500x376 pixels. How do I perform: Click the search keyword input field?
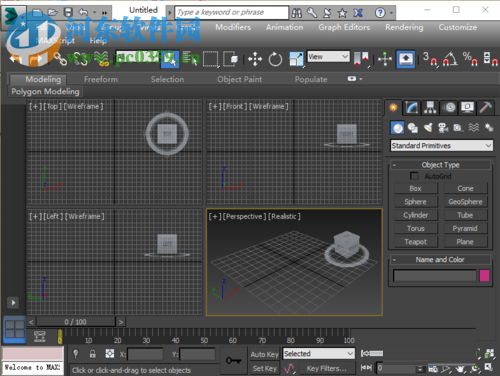coord(232,13)
